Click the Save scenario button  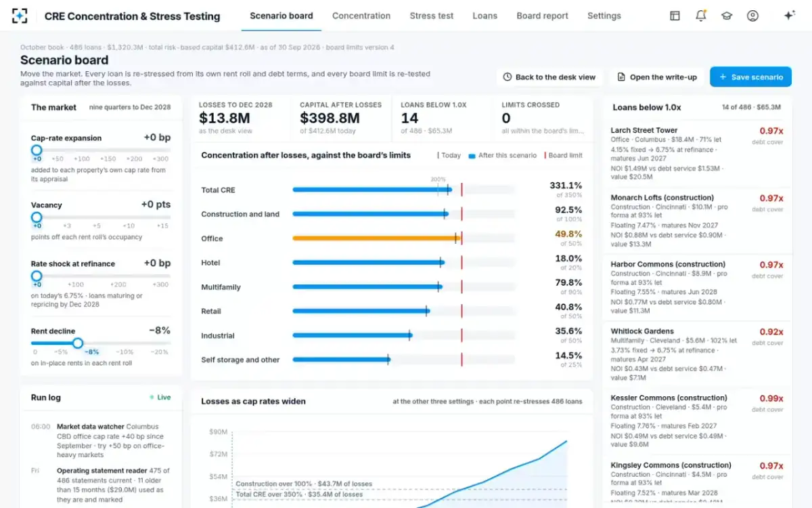(750, 77)
